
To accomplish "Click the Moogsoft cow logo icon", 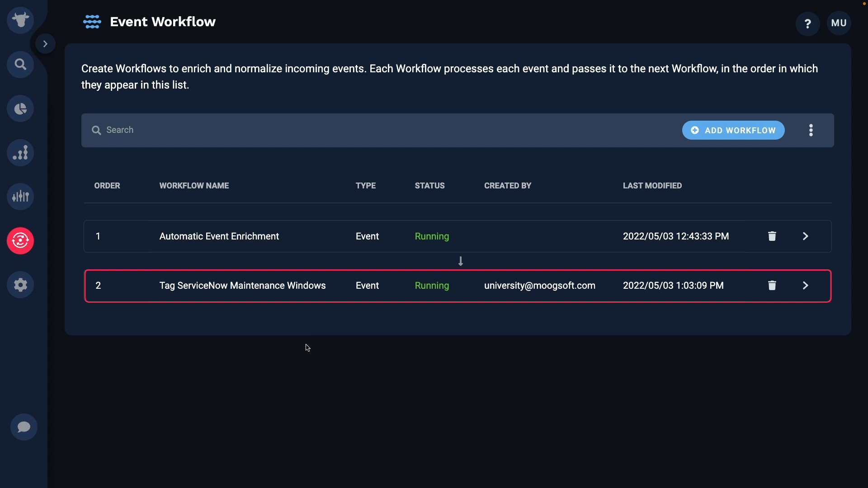I will click(20, 20).
